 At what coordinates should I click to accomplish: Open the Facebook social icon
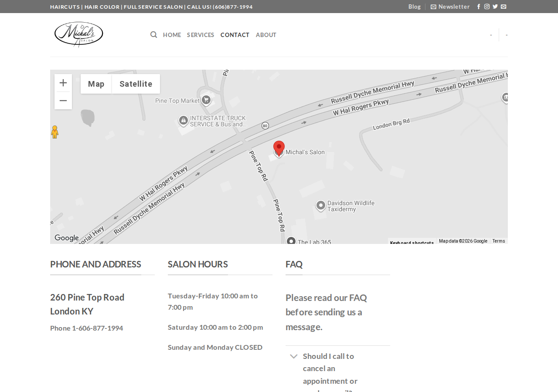coord(479,7)
